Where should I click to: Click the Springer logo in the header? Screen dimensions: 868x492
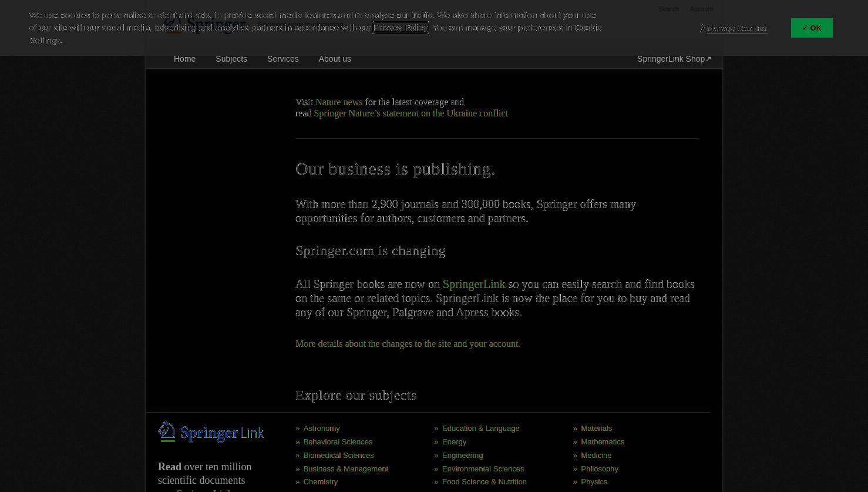[205, 24]
